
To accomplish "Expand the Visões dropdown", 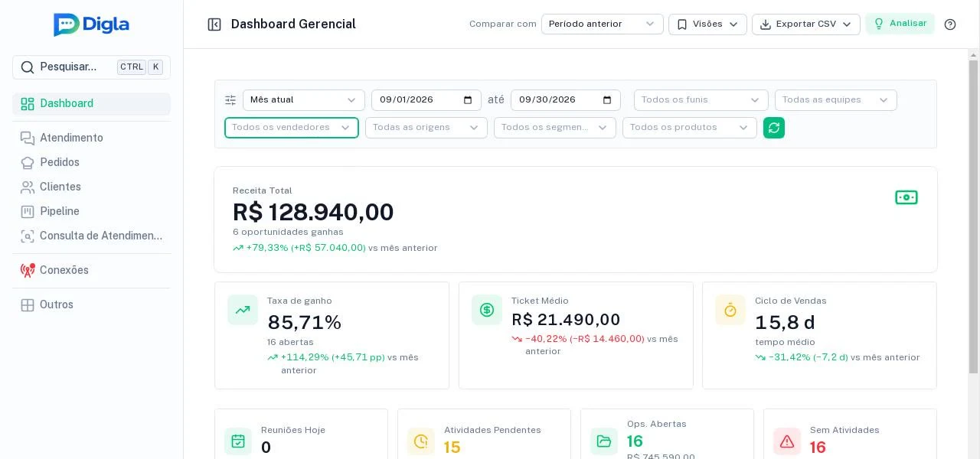I will [707, 24].
